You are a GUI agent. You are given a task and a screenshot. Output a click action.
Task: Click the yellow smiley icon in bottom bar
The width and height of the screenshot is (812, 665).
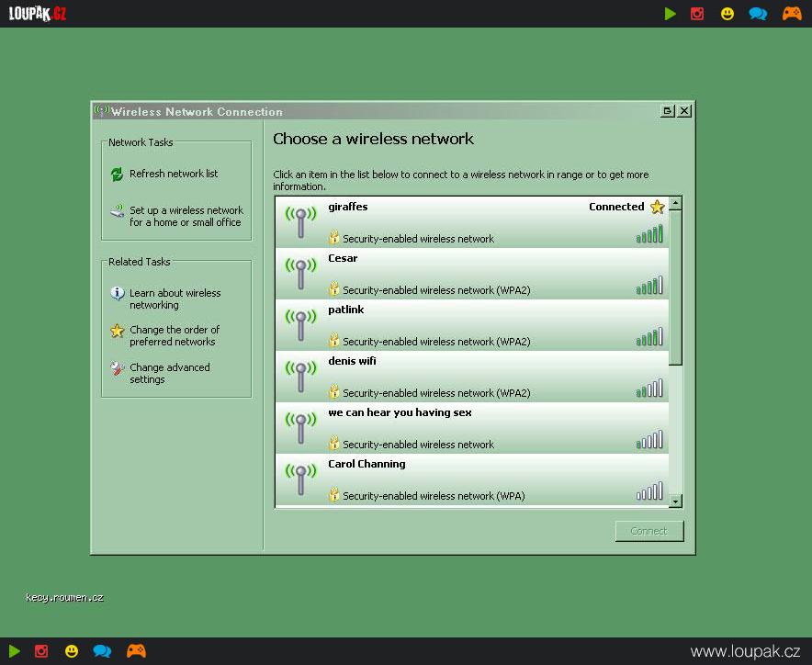pyautogui.click(x=72, y=651)
